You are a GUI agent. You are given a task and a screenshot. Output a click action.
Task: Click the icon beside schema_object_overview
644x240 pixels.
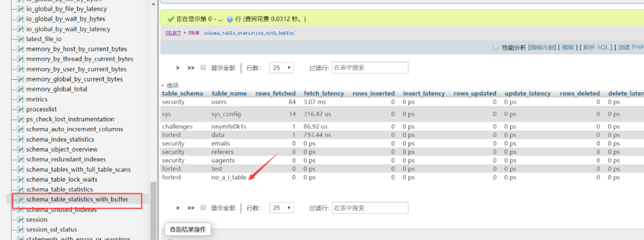20,149
